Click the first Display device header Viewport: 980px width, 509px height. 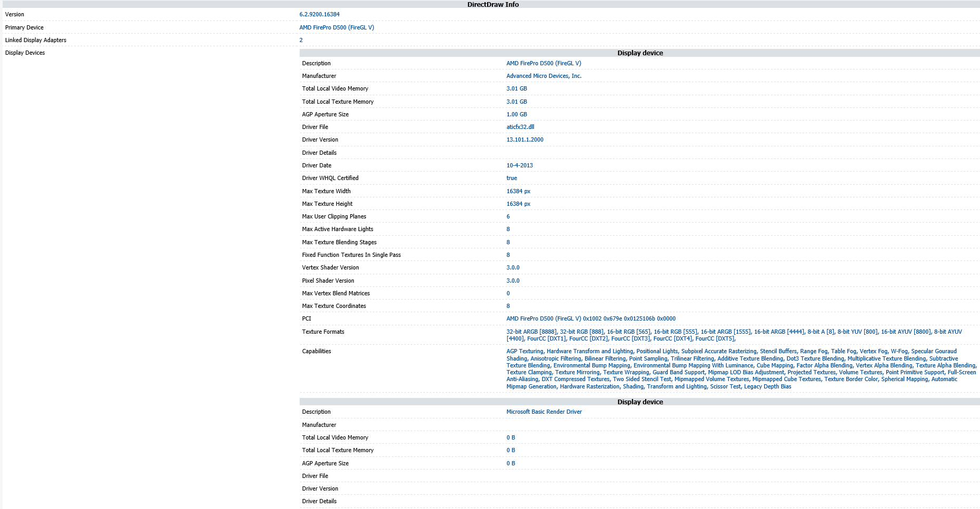[x=640, y=53]
